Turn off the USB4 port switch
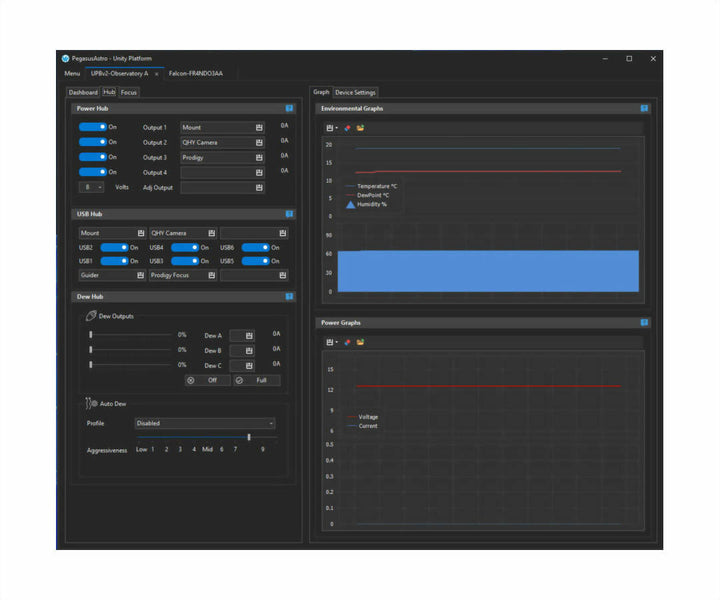Viewport: 720px width, 600px height. point(184,247)
